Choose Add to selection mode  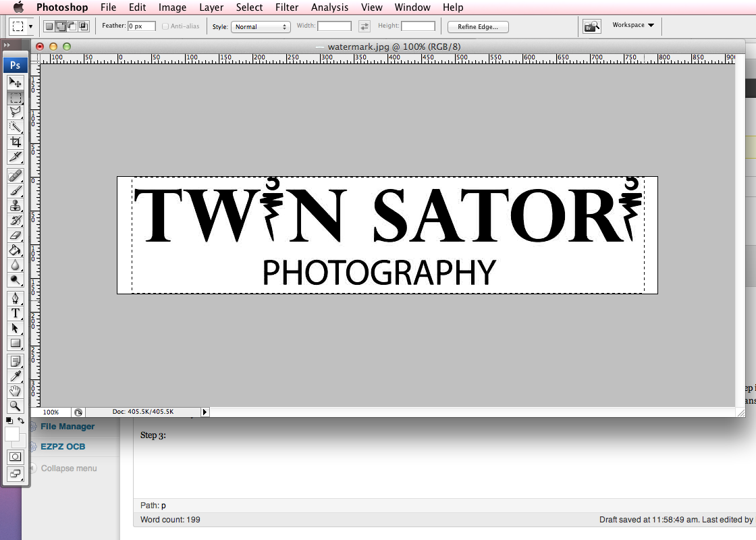click(61, 26)
